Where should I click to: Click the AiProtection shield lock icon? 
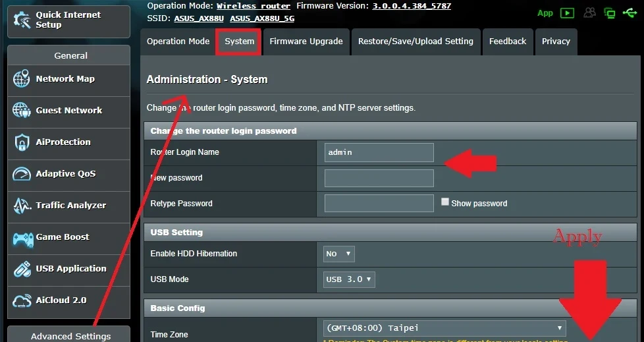(22, 142)
